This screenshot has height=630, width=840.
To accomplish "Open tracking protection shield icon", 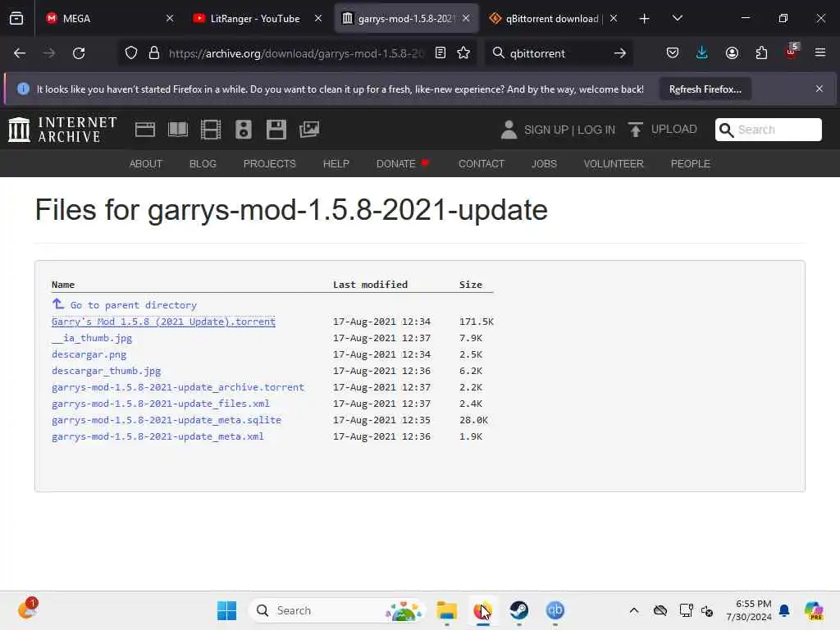I will pos(131,53).
